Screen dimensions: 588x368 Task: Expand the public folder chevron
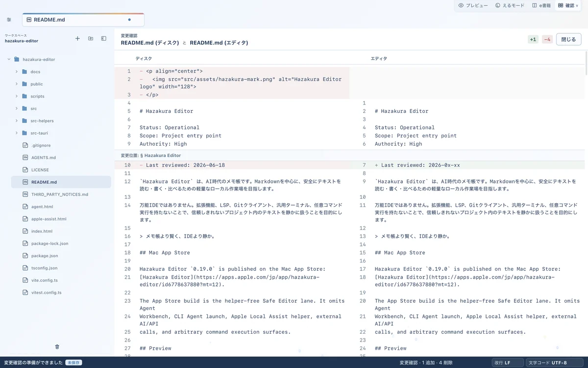click(x=17, y=84)
